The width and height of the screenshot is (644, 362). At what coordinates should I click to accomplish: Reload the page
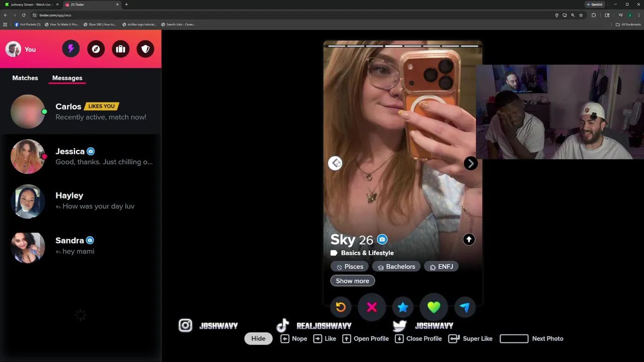23,15
